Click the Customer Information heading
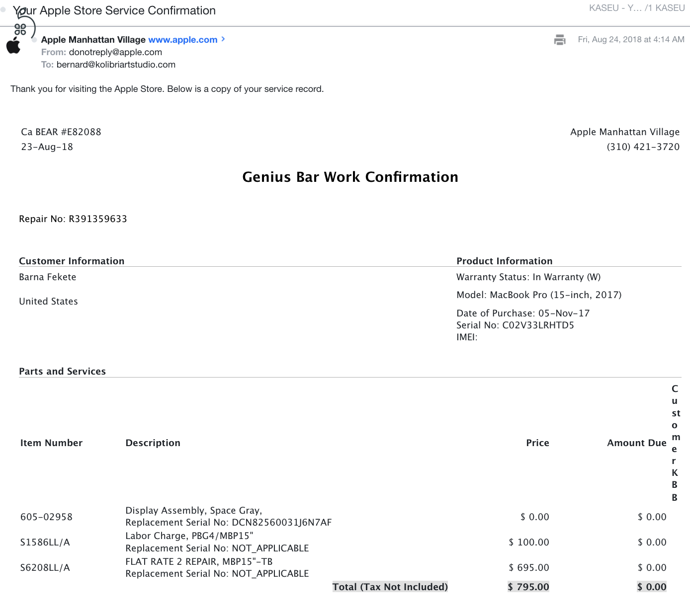690x616 pixels. [72, 261]
